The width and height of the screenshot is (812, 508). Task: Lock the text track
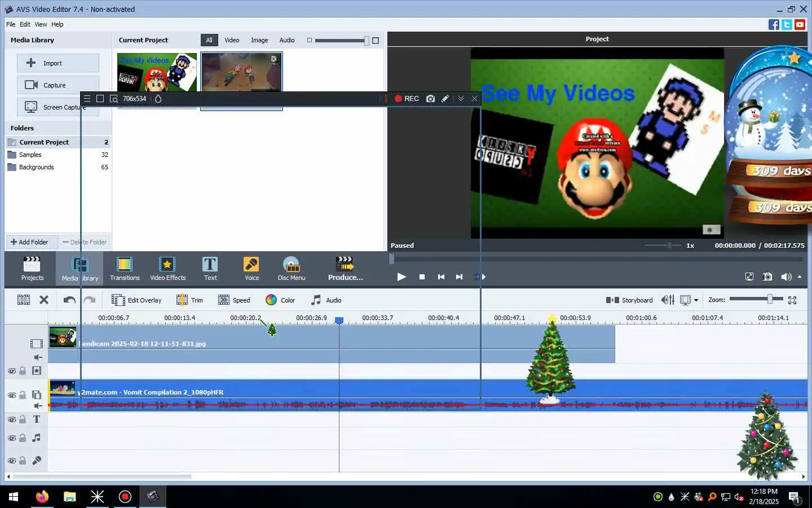point(23,419)
